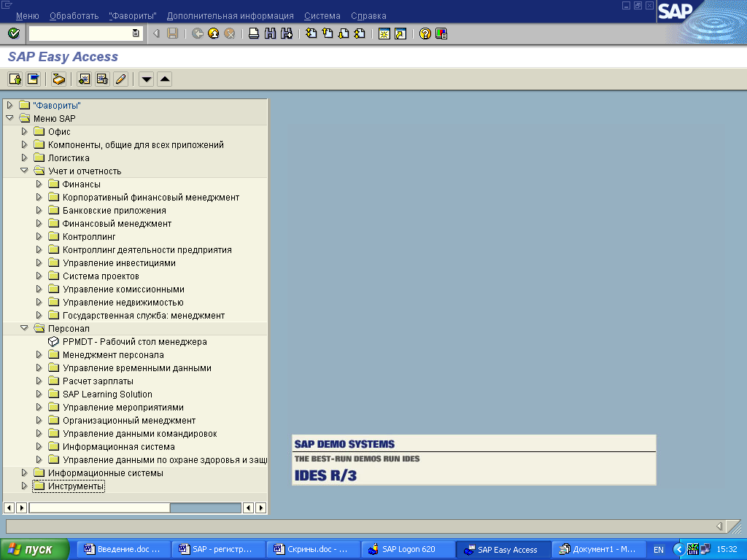Viewport: 747px width, 560px height.
Task: Click the green Enter checkmark icon
Action: (x=14, y=34)
